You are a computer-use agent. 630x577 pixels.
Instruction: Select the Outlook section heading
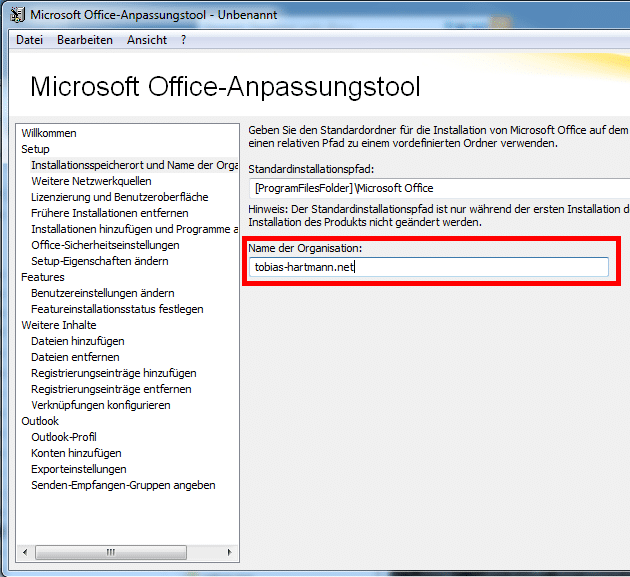[40, 421]
